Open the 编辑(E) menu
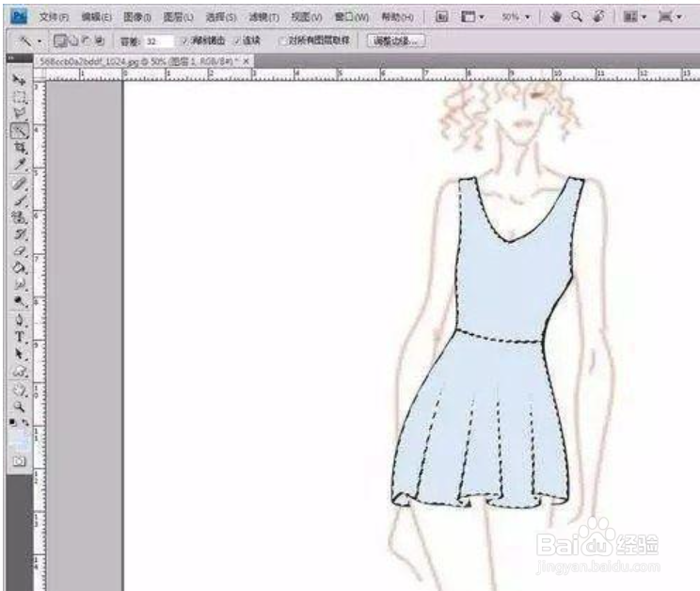This screenshot has width=700, height=591. pyautogui.click(x=96, y=17)
